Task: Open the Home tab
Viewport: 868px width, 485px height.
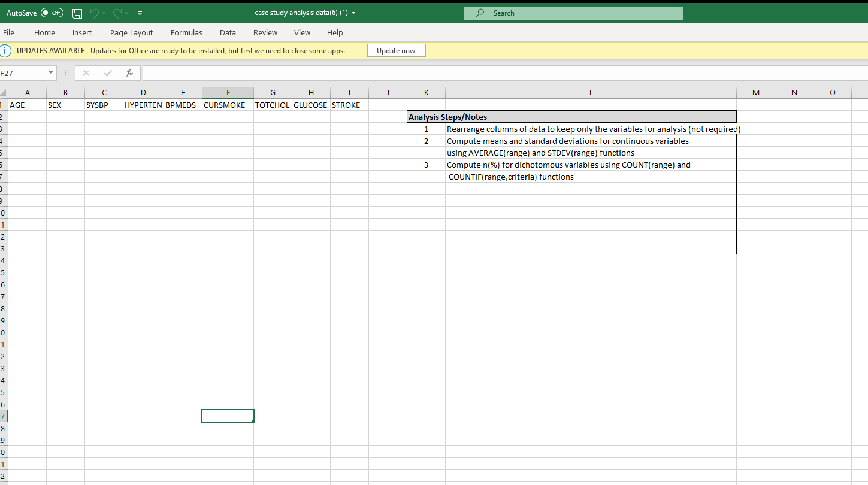Action: click(x=44, y=33)
